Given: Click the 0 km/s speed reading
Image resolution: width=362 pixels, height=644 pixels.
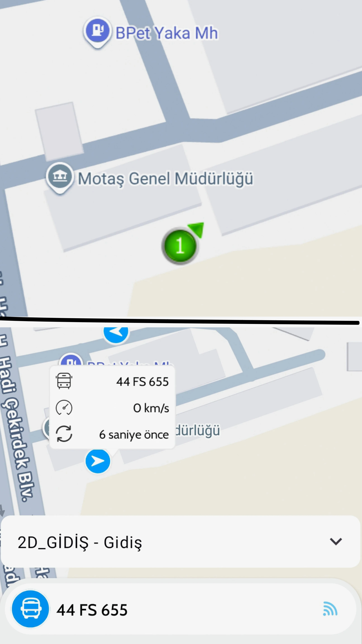Looking at the screenshot, I should click(x=151, y=408).
